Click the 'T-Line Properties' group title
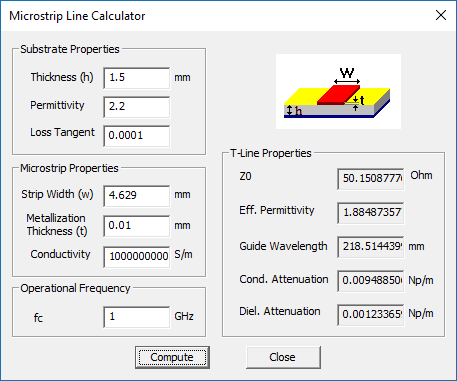 tap(271, 153)
